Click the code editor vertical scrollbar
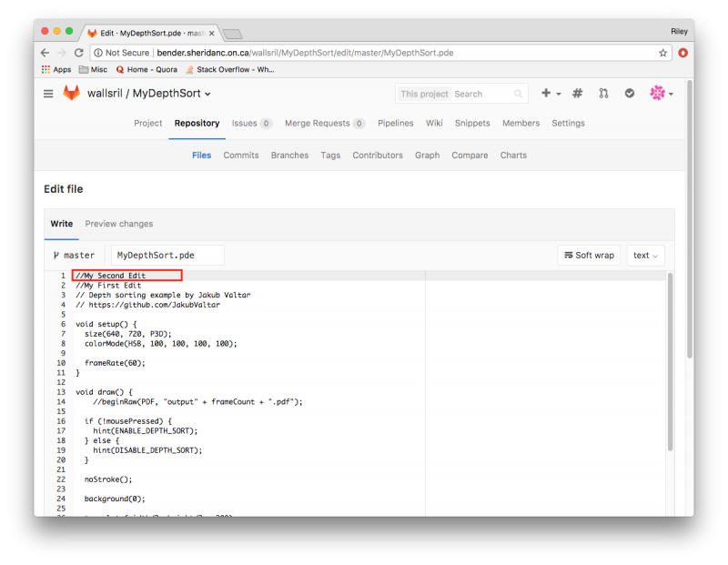Viewport: 728px width, 565px height. pyautogui.click(x=670, y=362)
